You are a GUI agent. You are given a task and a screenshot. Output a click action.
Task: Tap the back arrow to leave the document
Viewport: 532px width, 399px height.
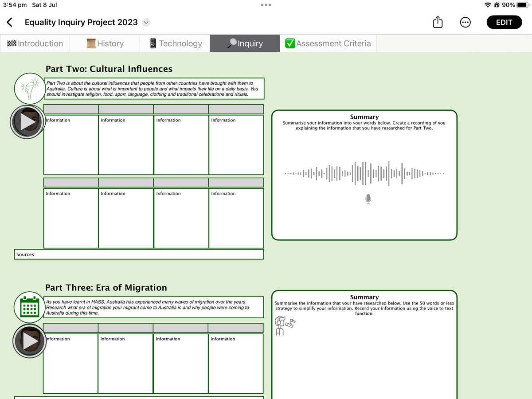[10, 22]
